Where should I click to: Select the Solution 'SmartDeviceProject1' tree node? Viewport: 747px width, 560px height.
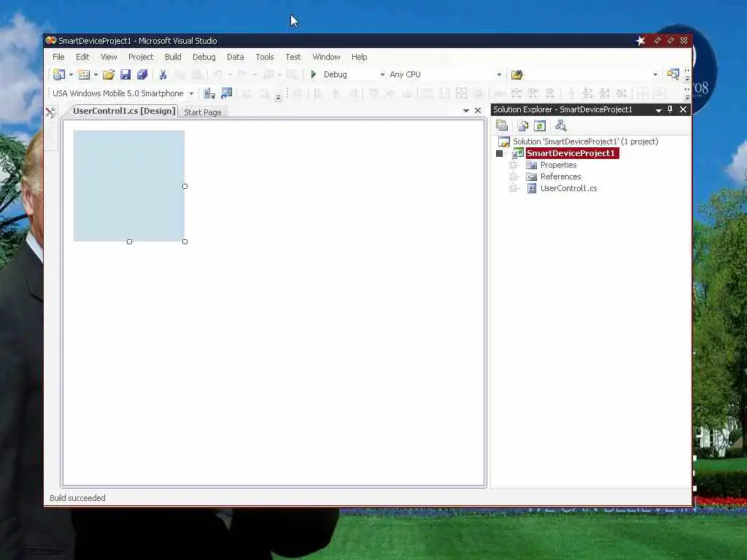(x=586, y=141)
